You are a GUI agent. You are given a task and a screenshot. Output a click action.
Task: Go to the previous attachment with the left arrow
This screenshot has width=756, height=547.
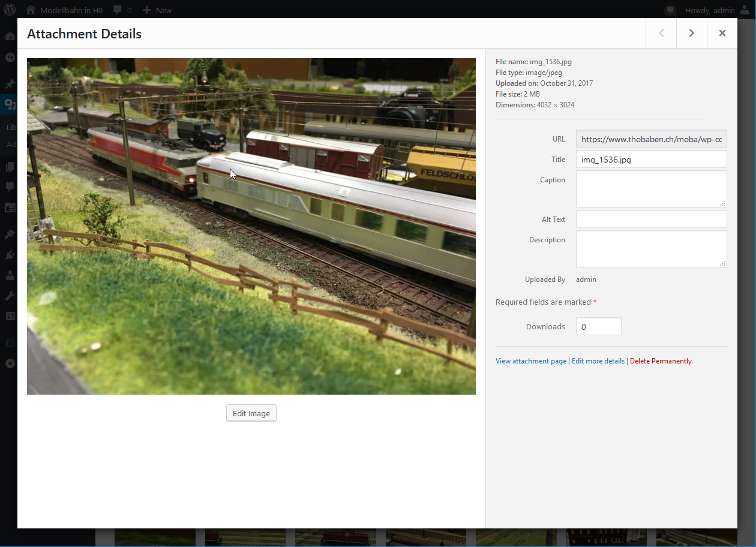point(661,34)
